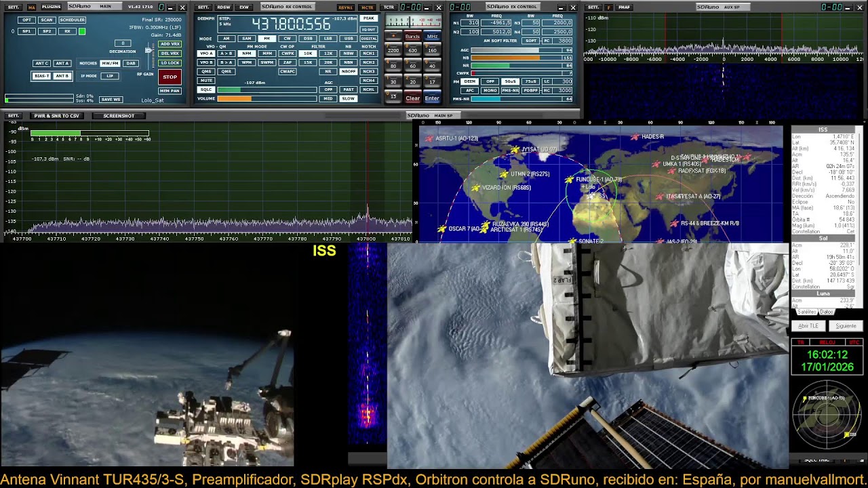Select ANT A antenna input
The image size is (868, 488).
(62, 63)
